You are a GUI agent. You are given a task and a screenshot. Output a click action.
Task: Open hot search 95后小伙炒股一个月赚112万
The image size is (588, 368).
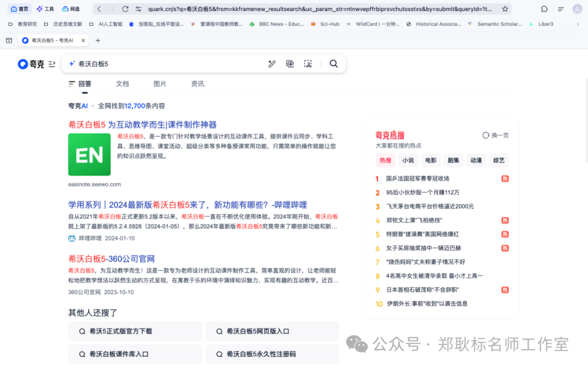tap(422, 192)
